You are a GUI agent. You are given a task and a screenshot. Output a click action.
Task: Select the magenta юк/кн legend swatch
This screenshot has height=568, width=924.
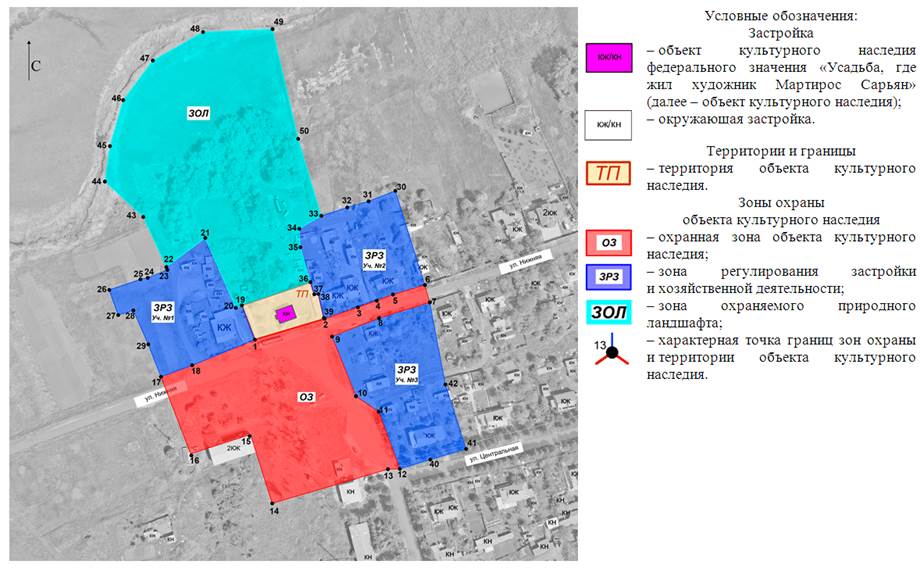pos(609,58)
